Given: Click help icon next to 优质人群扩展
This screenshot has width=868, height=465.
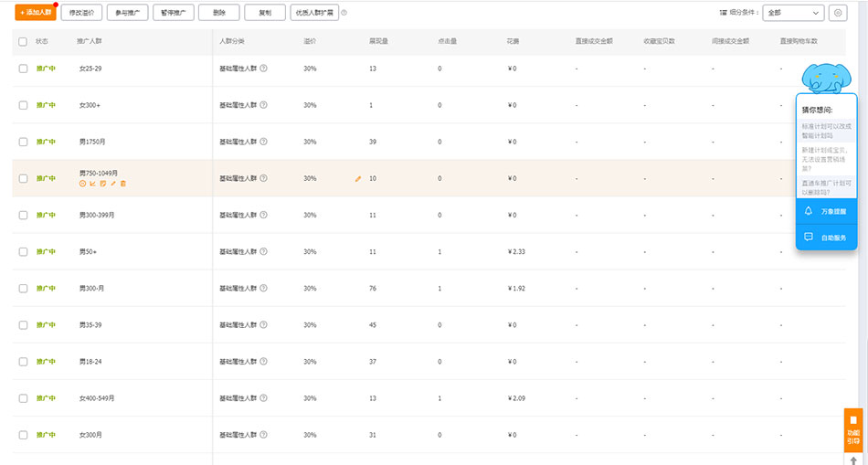Looking at the screenshot, I should coord(344,13).
